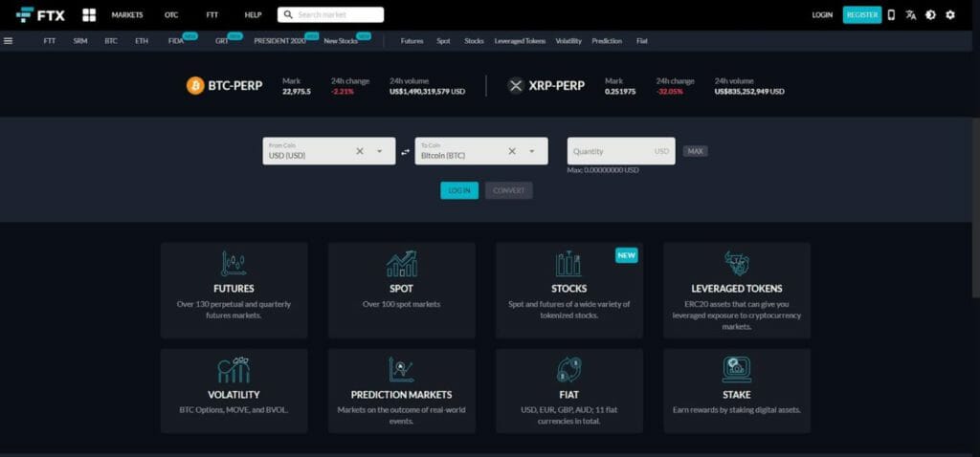Select the Fiat category tab

(642, 40)
